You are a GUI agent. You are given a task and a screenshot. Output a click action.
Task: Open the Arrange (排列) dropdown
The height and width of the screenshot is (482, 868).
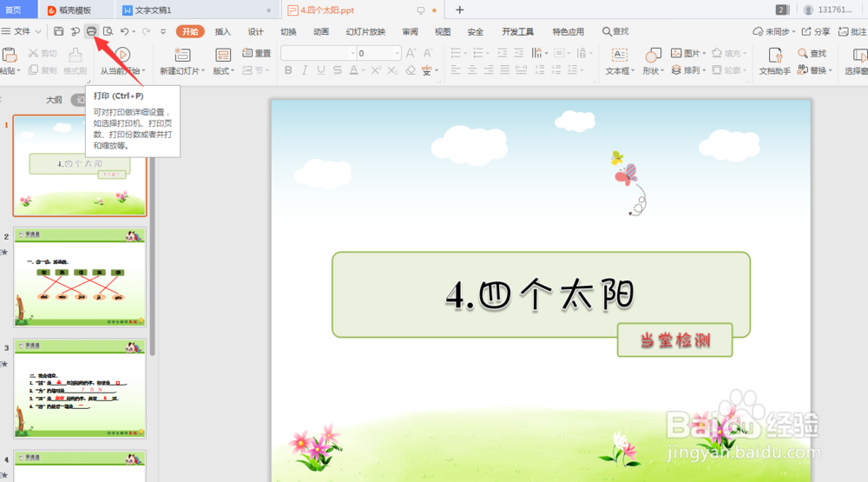pyautogui.click(x=688, y=70)
